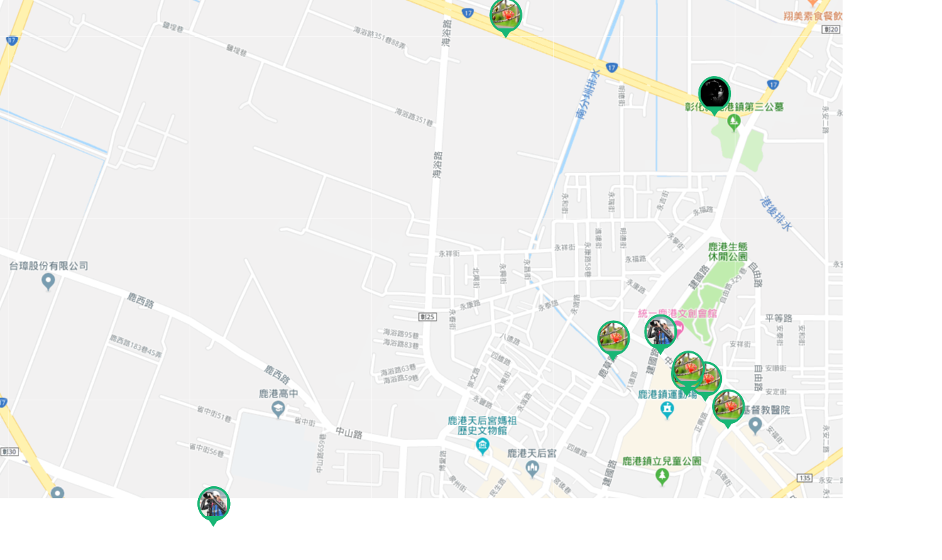This screenshot has height=560, width=942.
Task: Click the pink 統一鹿港文創會館 pin icon
Action: click(x=679, y=328)
